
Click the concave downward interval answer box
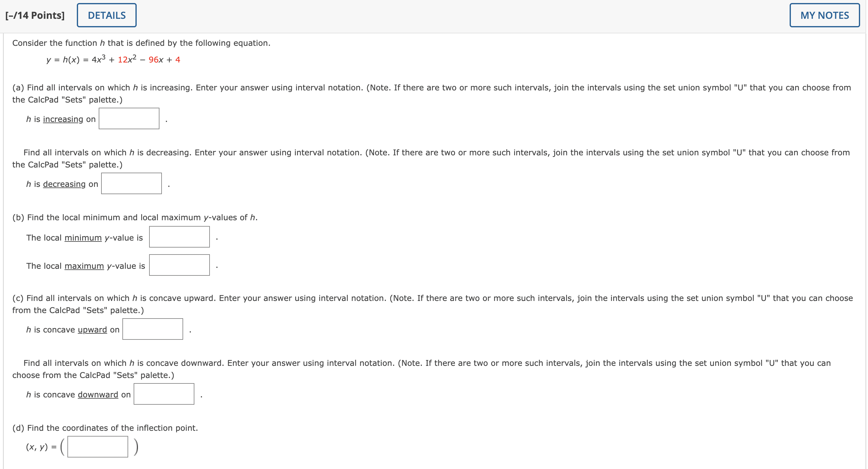pos(164,393)
